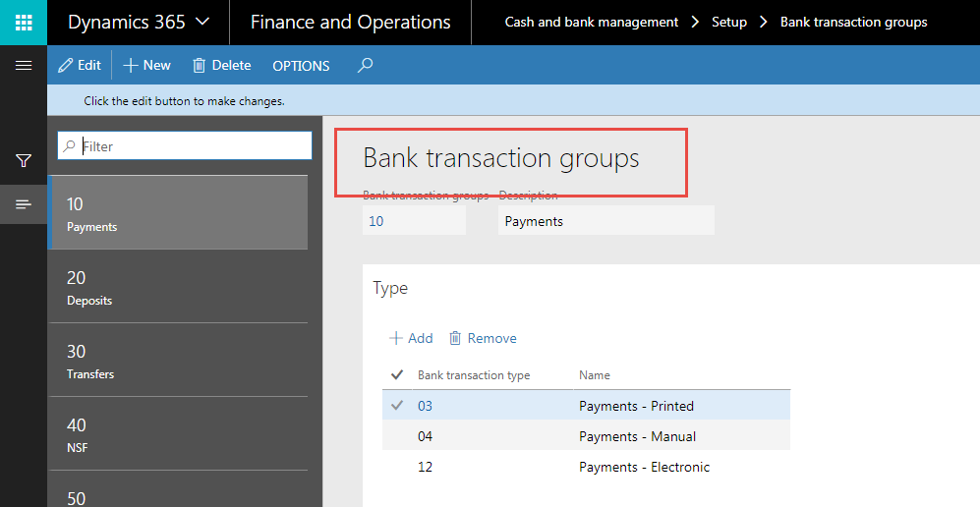Remove the selected bank transaction type
This screenshot has height=507, width=980.
483,338
